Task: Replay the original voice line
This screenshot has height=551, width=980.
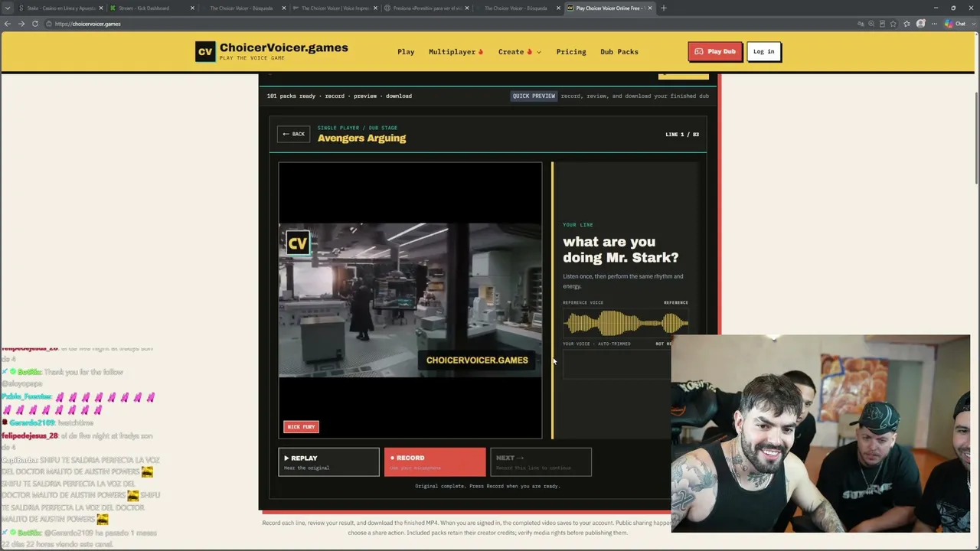Action: pyautogui.click(x=328, y=461)
